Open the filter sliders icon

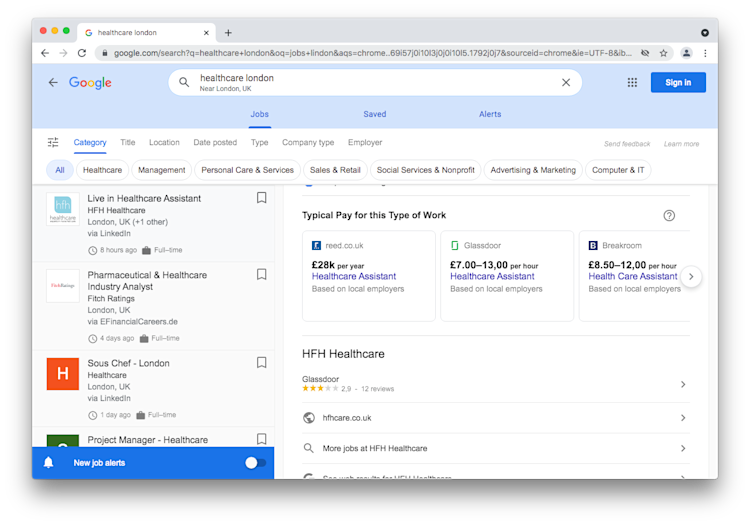pos(53,142)
